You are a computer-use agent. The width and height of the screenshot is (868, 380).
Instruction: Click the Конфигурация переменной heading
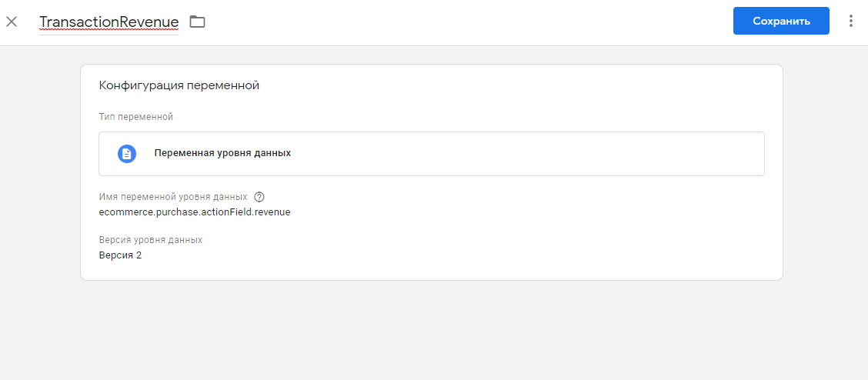click(x=179, y=85)
